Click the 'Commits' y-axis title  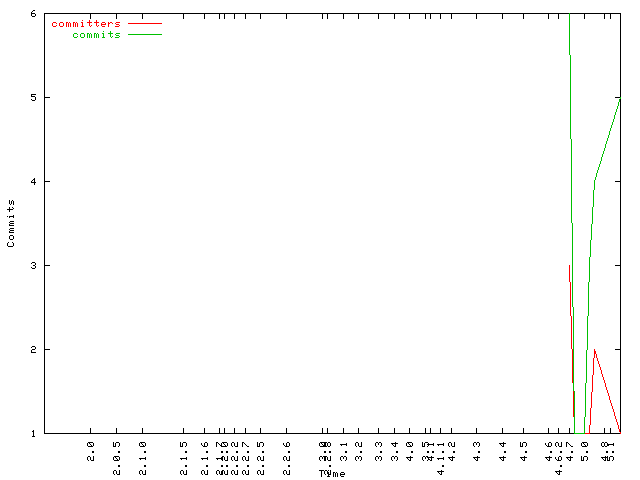click(x=11, y=223)
